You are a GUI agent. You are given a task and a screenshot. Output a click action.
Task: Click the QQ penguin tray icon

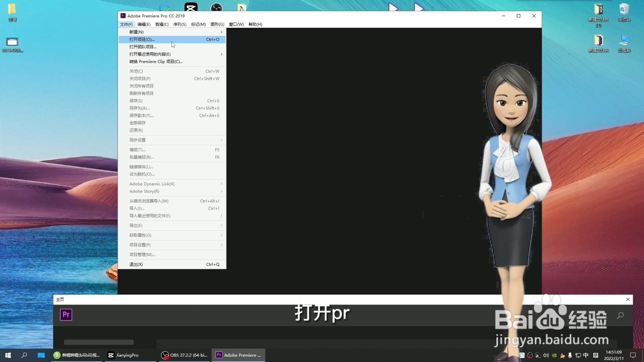(562, 355)
